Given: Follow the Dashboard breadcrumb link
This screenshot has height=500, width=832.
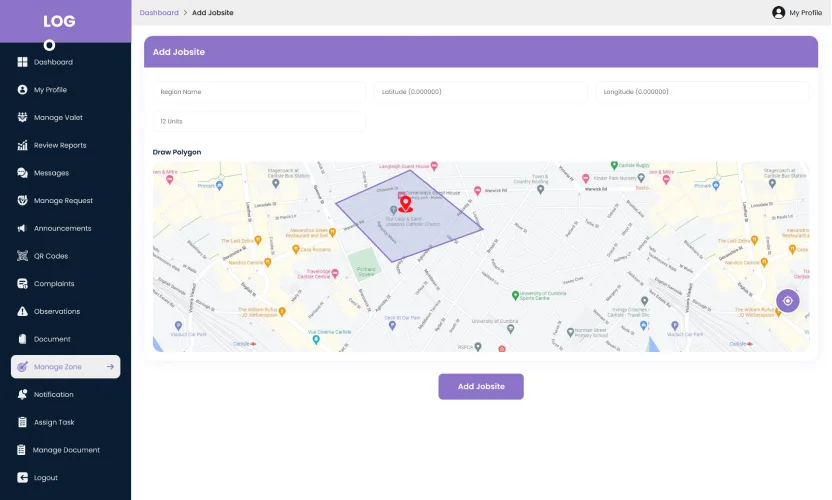Looking at the screenshot, I should coord(159,13).
